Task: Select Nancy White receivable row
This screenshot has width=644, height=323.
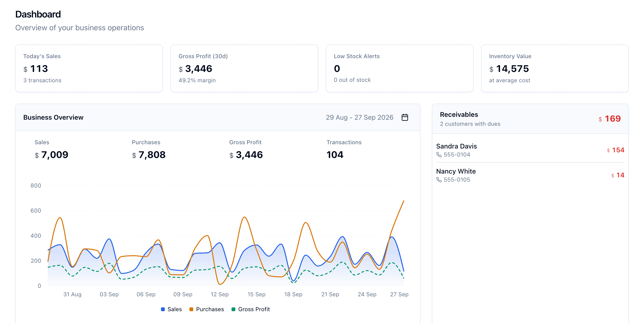Action: (x=530, y=175)
